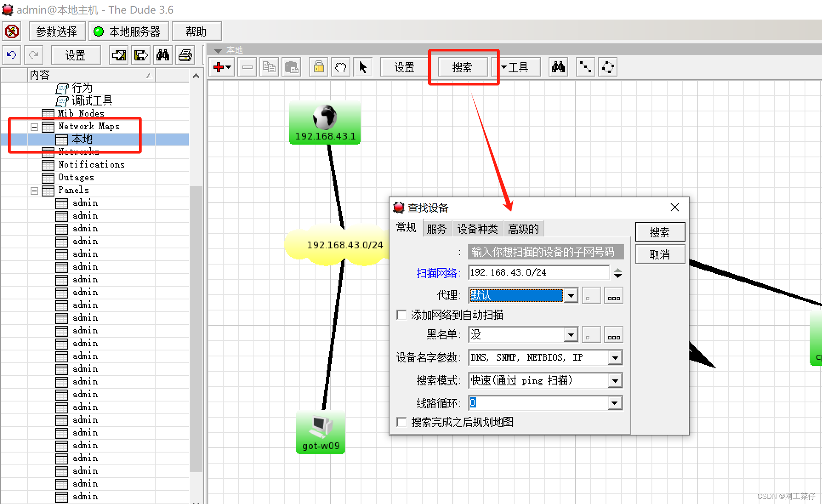822x504 pixels.
Task: Open the 设备名字参数 dropdown arrow
Action: click(615, 358)
